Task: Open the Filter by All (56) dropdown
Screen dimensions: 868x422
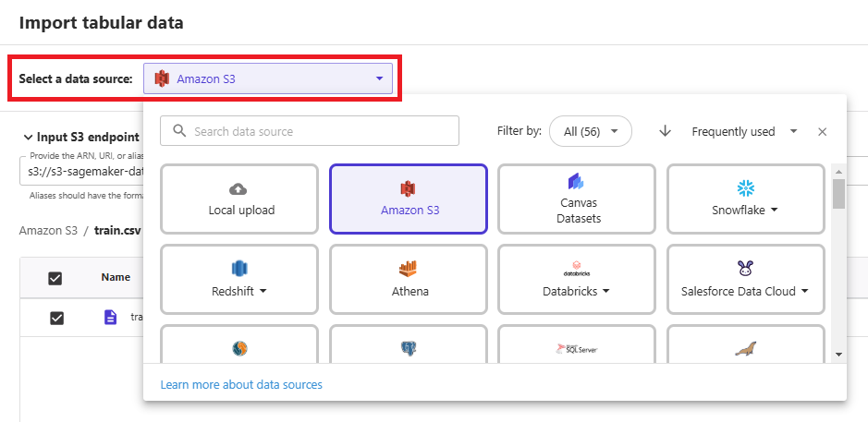Action: [590, 131]
